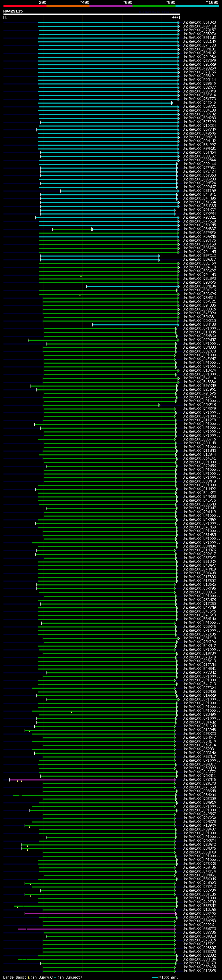Select hit UniRef100_A9PFI8
This screenshot has height=980, width=222.
point(199,26)
